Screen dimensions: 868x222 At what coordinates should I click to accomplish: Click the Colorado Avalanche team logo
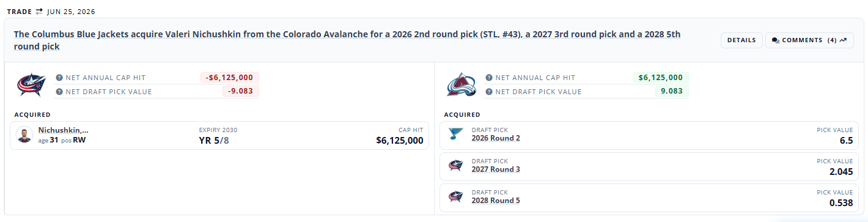461,84
